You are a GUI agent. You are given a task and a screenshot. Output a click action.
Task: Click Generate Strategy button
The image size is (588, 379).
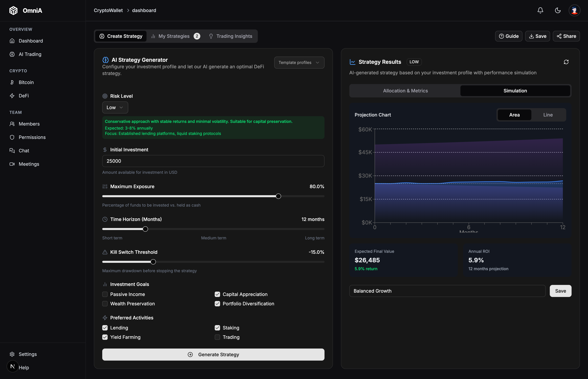(x=213, y=354)
